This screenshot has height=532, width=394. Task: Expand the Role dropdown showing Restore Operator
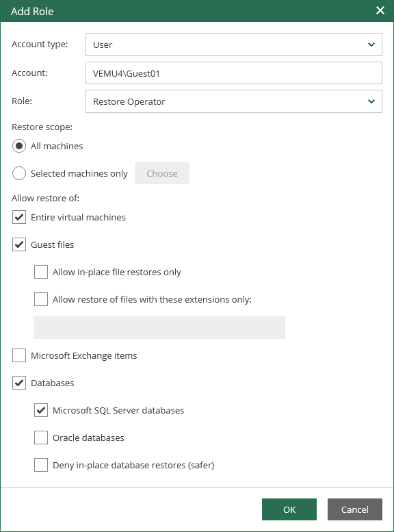pos(234,101)
